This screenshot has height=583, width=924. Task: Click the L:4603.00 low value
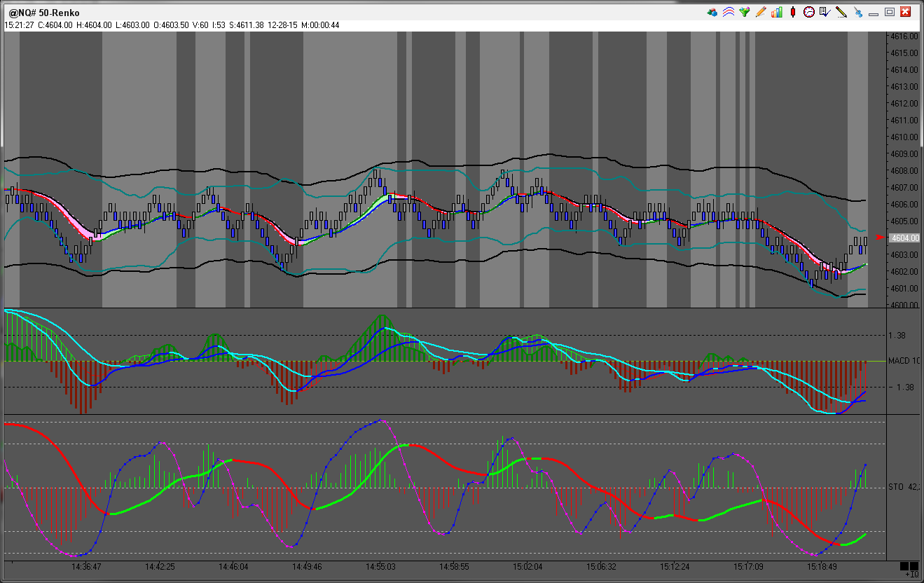131,25
